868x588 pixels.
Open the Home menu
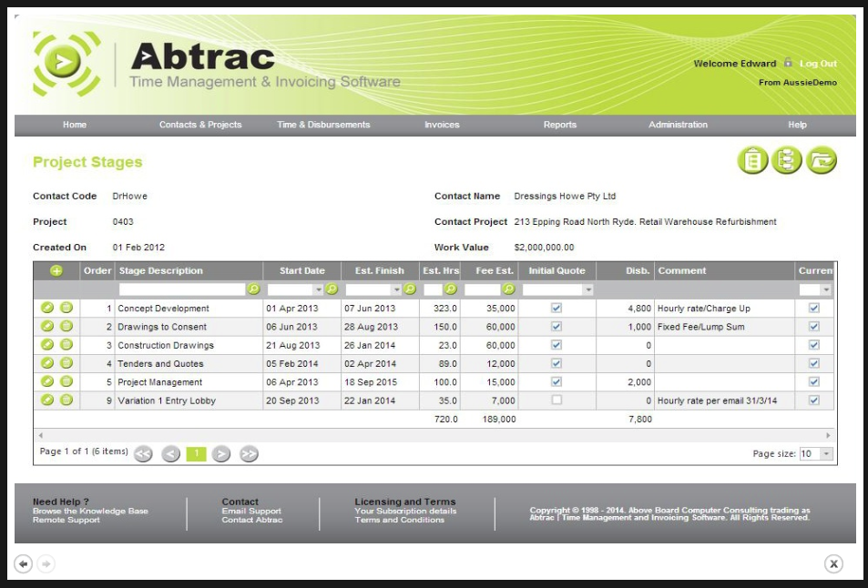tap(74, 125)
